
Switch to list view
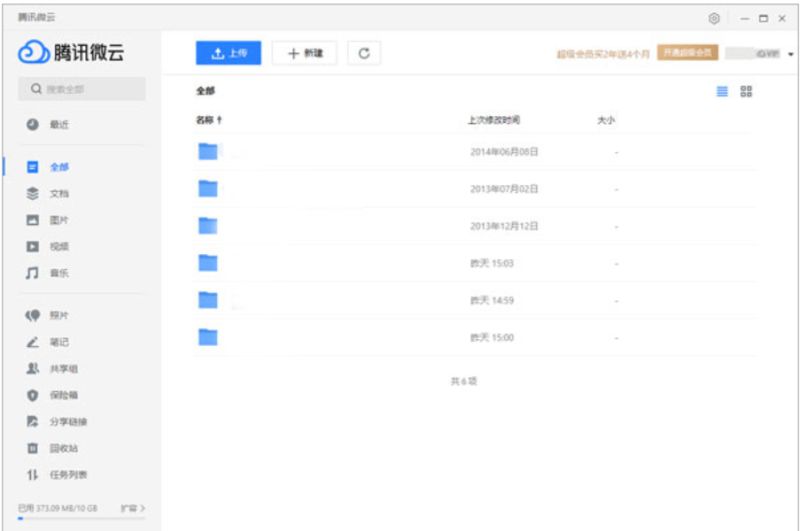[x=722, y=91]
